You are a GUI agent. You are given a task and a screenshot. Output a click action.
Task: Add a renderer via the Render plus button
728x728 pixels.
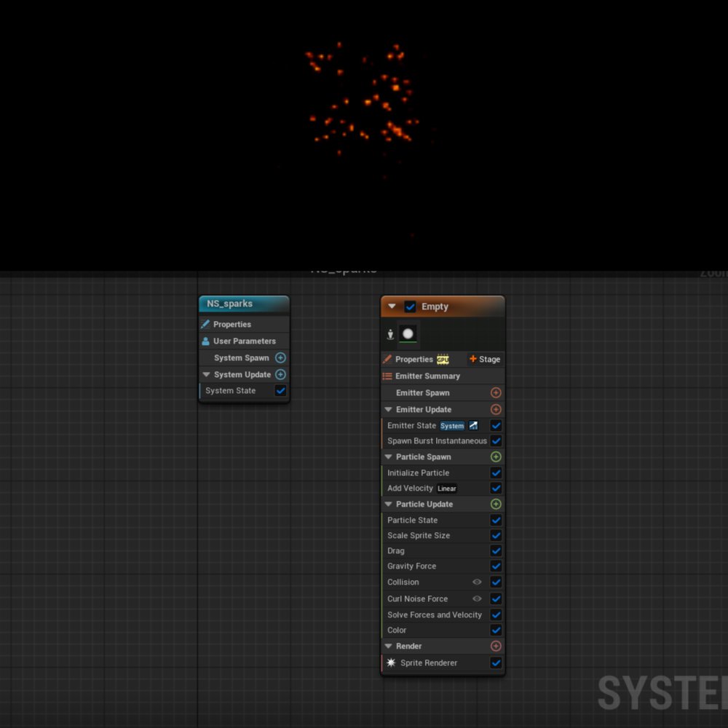click(x=496, y=646)
